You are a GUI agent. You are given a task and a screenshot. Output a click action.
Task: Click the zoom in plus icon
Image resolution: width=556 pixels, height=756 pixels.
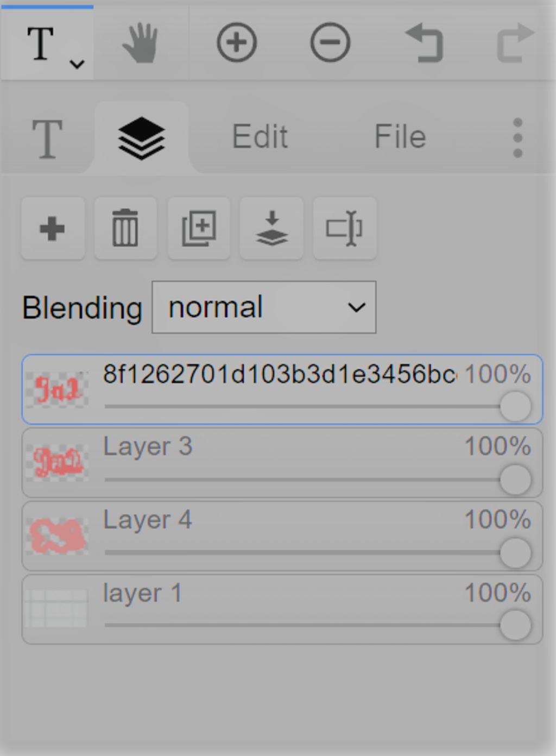click(237, 42)
